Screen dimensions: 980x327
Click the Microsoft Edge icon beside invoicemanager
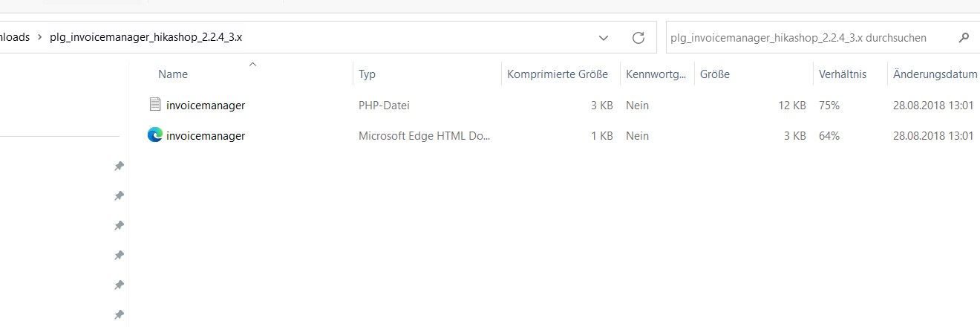point(154,135)
